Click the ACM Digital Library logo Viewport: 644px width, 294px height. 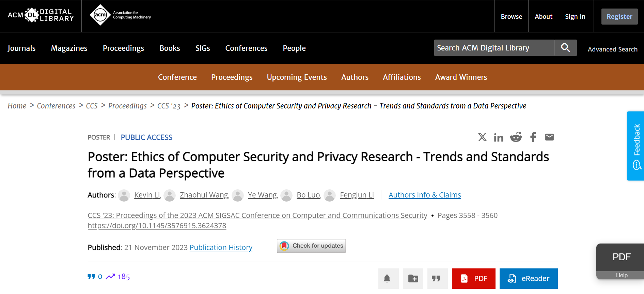point(40,15)
